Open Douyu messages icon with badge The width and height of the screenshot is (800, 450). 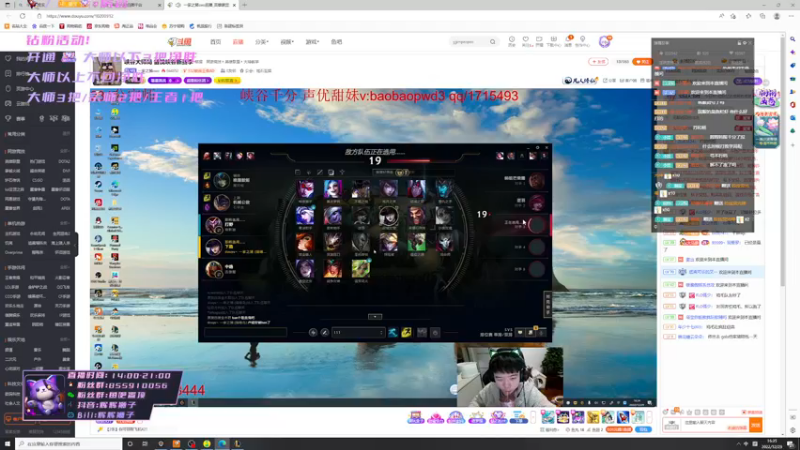click(568, 41)
